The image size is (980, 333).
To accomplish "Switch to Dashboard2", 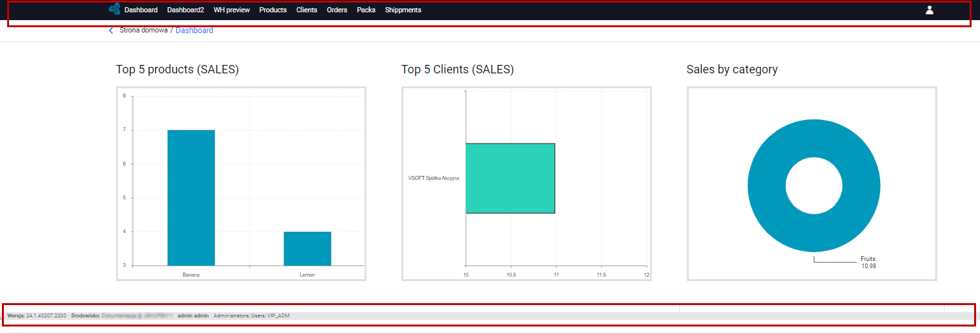I will (x=185, y=10).
